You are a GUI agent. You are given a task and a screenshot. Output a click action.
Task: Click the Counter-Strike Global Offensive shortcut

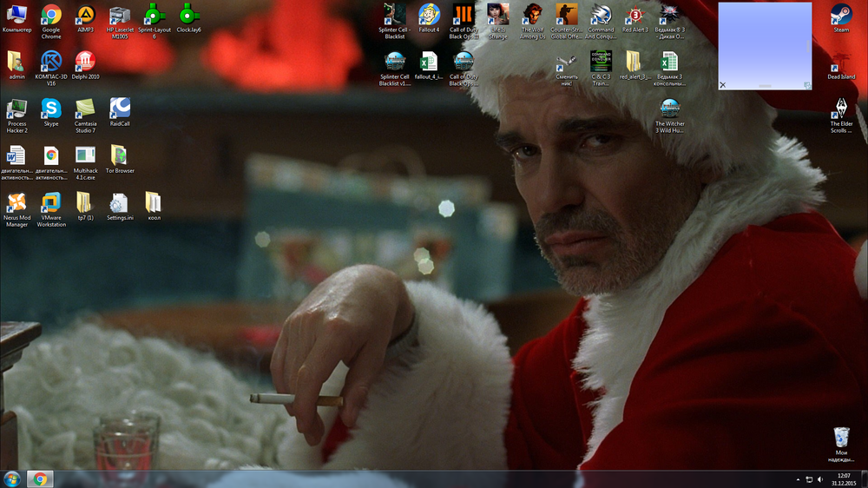point(566,16)
